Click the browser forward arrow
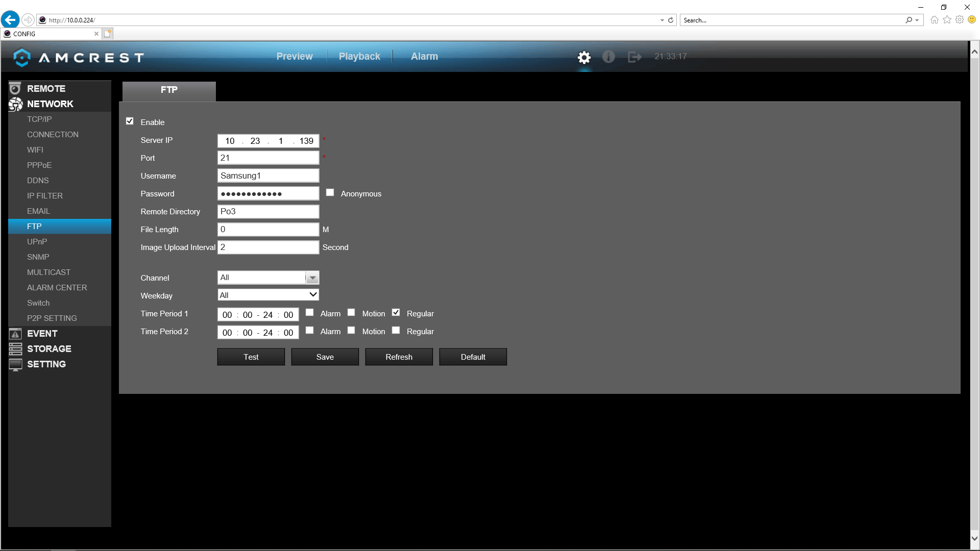The image size is (980, 551). (28, 20)
